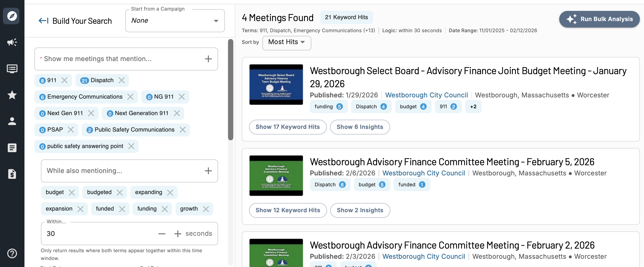This screenshot has width=644, height=267.
Task: Click the star favorites icon in sidebar
Action: click(x=12, y=95)
